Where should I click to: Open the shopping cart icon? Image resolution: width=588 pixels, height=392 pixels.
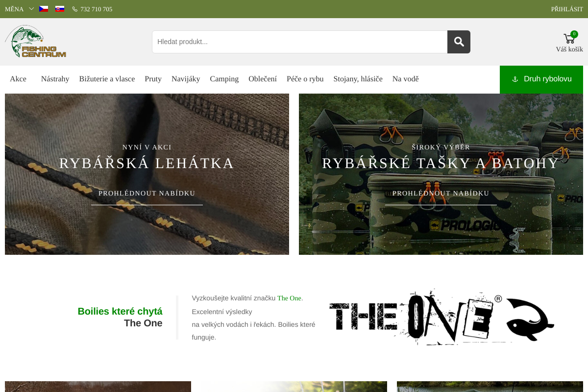pos(569,39)
